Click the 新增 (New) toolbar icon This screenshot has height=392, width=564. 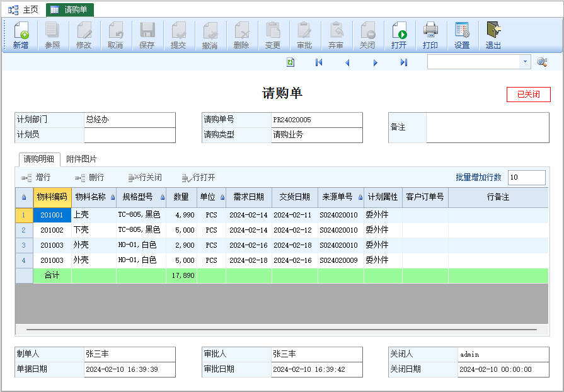tap(21, 35)
